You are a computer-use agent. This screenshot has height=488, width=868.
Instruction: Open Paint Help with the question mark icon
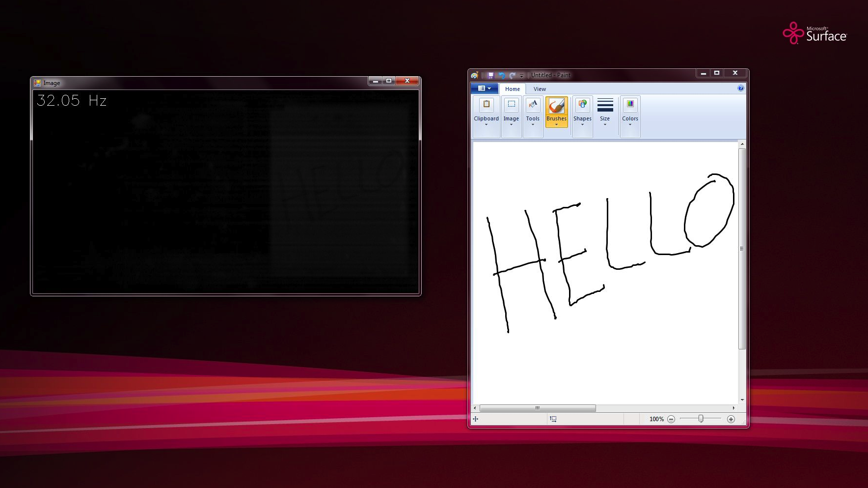click(x=740, y=88)
